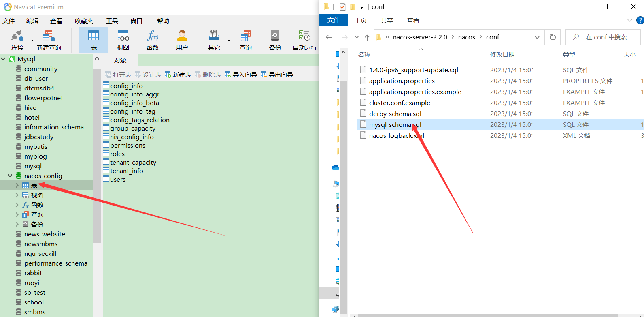Select the his_config_info table

pyautogui.click(x=132, y=137)
